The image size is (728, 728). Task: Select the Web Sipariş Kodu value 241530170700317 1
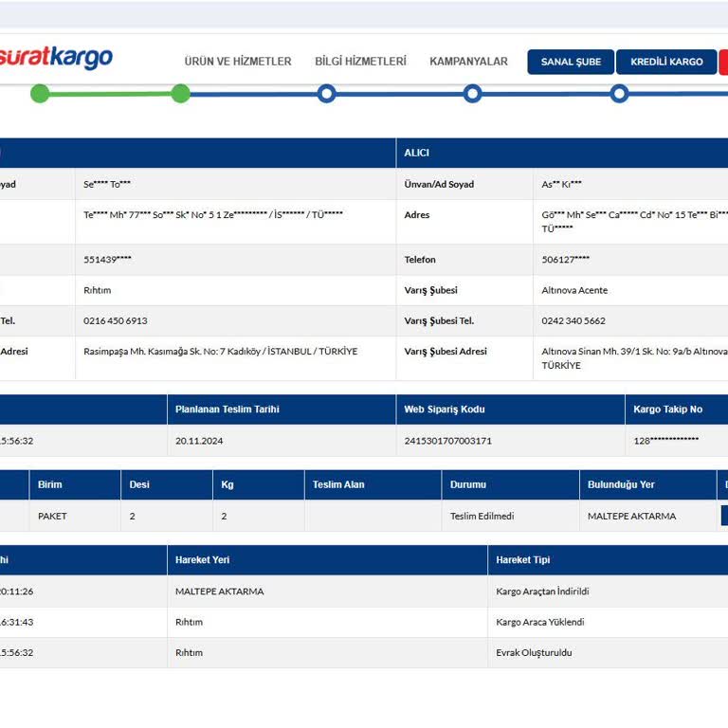point(447,441)
